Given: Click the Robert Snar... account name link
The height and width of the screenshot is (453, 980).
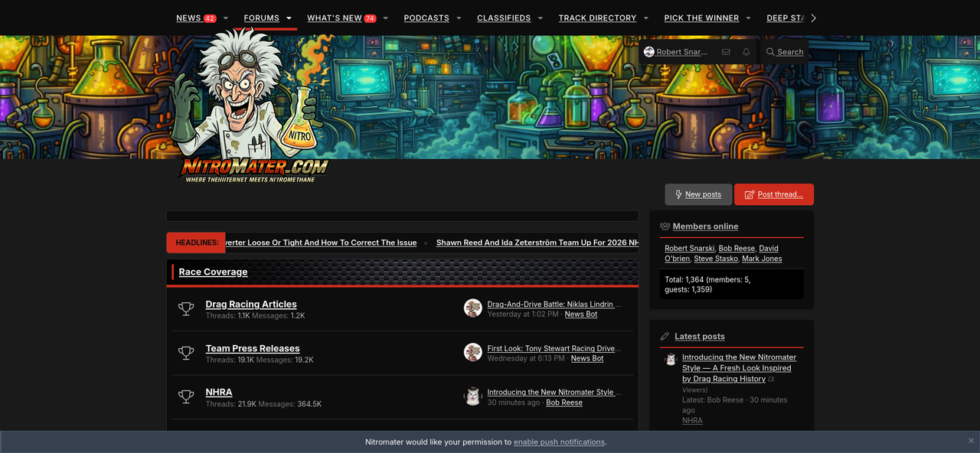Looking at the screenshot, I should [x=681, y=52].
